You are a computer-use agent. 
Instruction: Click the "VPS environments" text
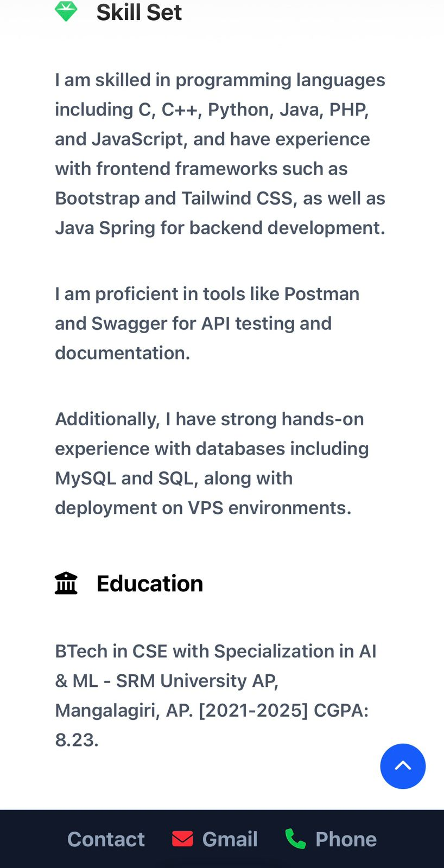(269, 508)
